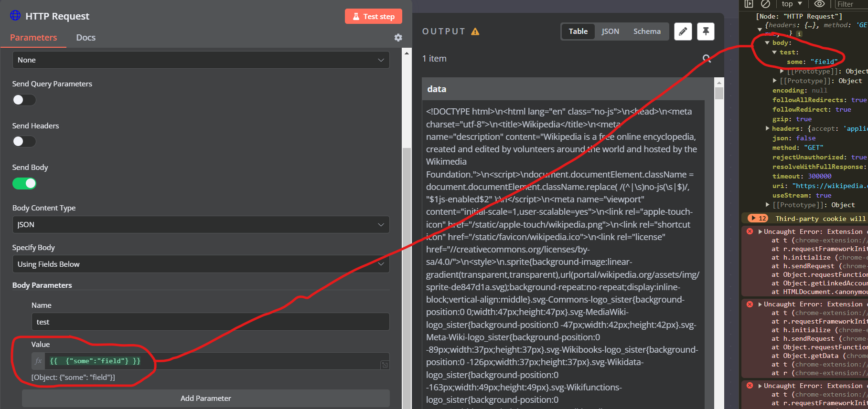Viewport: 868px width, 409px height.
Task: Collapse the body object in console
Action: 767,43
